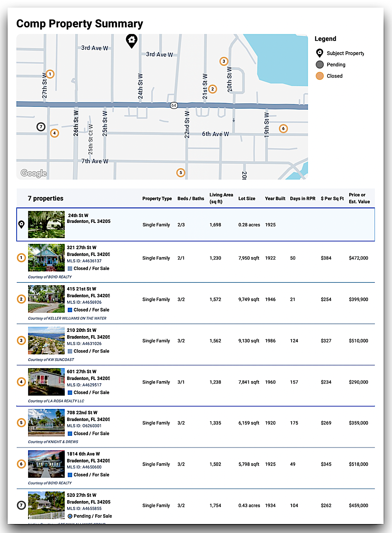
Task: Click the Closed status square for 601 27th St W
Action: [x=70, y=392]
